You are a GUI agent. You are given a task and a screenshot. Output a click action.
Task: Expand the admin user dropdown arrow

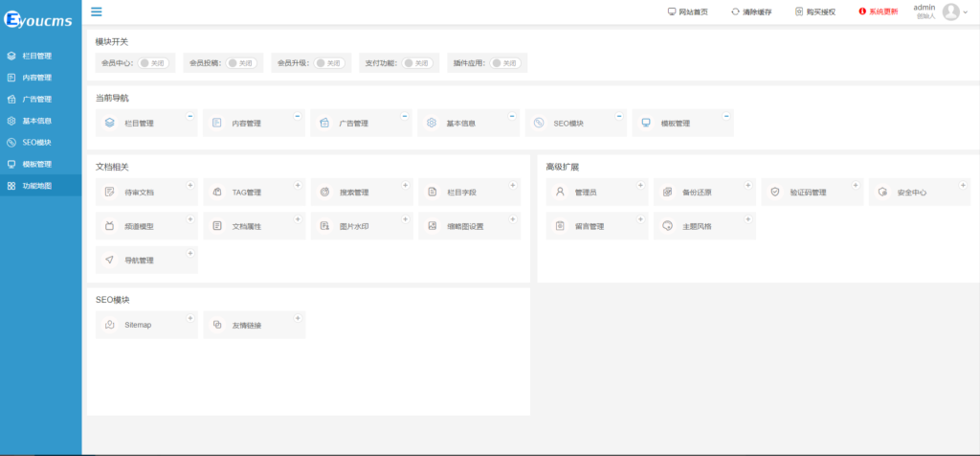[x=965, y=12]
